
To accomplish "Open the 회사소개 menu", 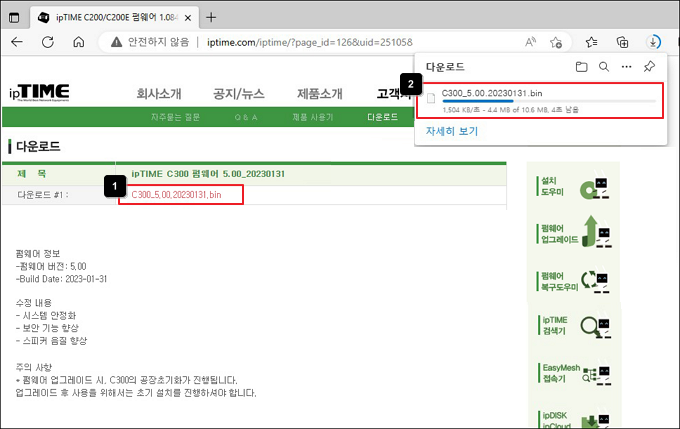I will pos(159,93).
